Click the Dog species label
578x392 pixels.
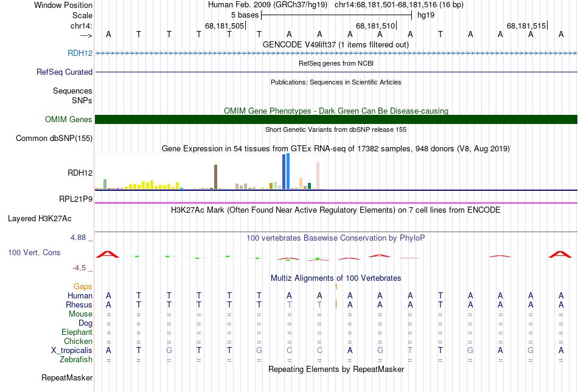click(86, 323)
